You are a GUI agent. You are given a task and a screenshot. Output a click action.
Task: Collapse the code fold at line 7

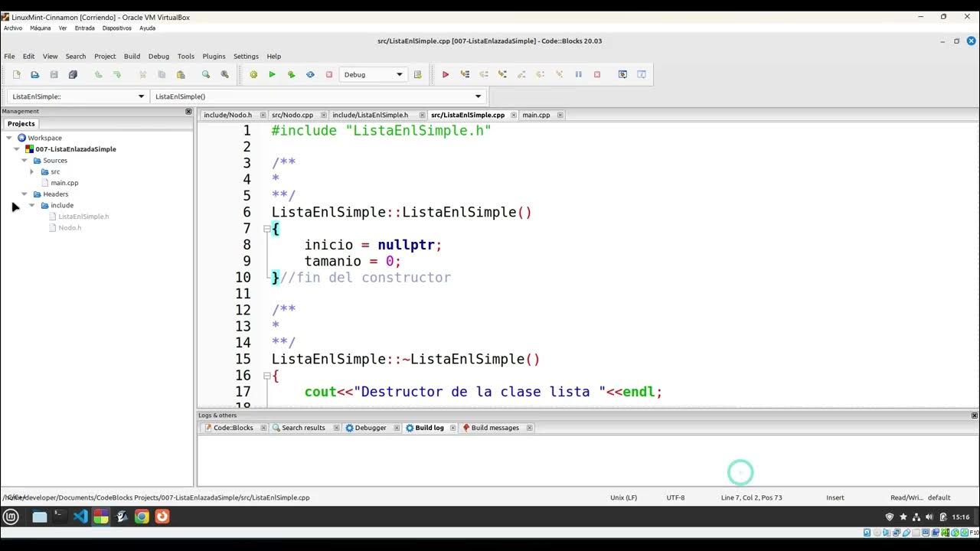tap(266, 229)
